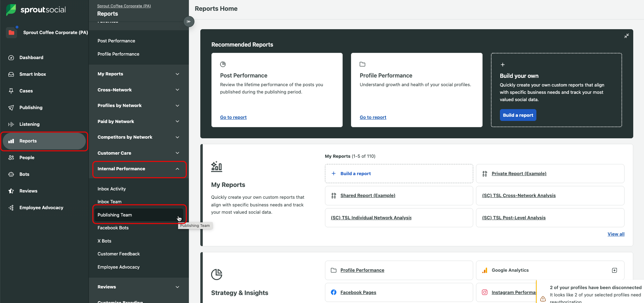This screenshot has width=644, height=303.
Task: Click the Facebook logo next to Facebook Pages
Action: [x=334, y=292]
